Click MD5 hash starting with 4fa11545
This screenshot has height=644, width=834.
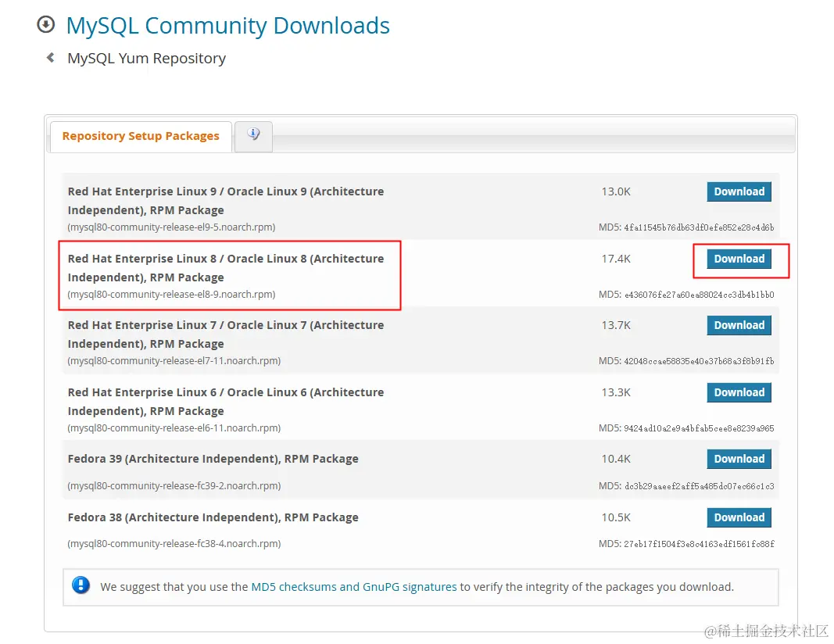tap(699, 227)
